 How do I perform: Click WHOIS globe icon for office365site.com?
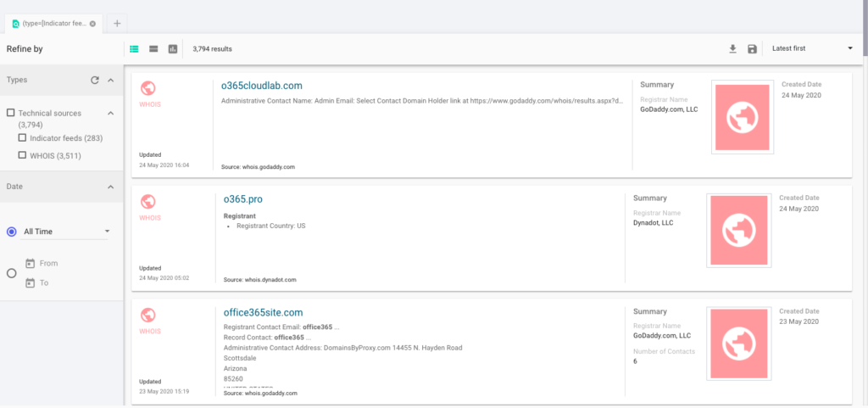tap(147, 315)
